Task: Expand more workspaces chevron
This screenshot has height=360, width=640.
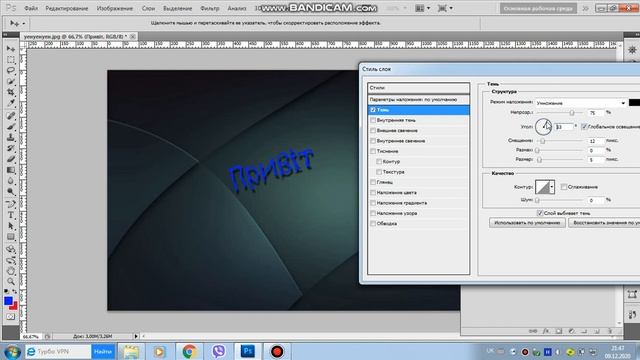Action: (585, 8)
